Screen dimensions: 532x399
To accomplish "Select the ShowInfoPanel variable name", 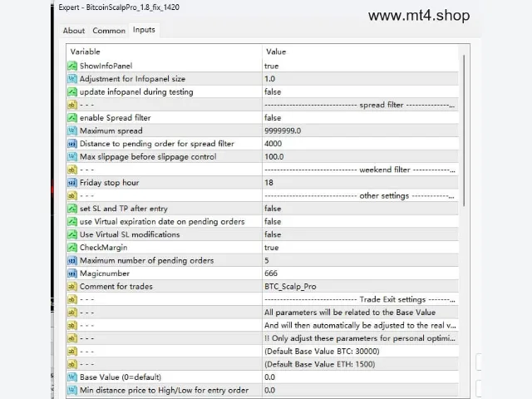I will click(106, 66).
